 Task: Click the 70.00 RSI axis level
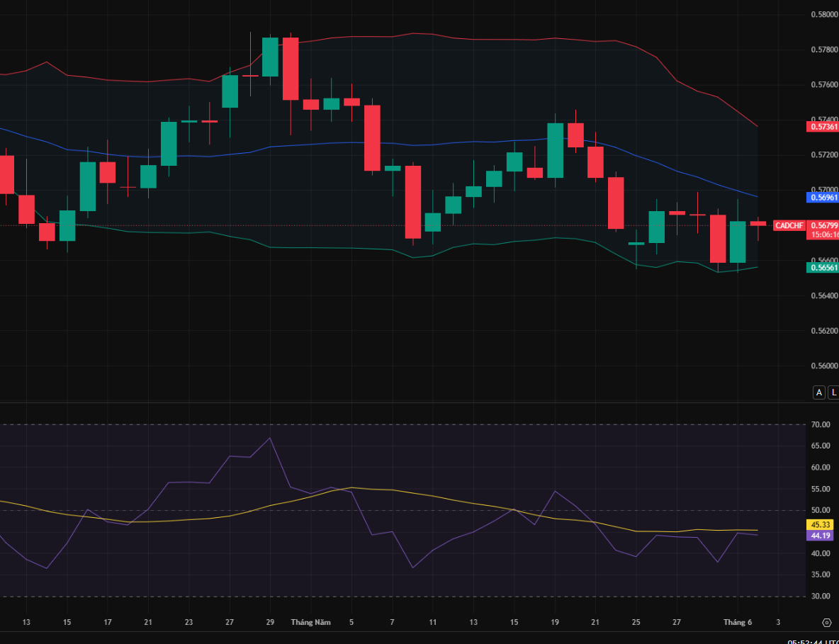pyautogui.click(x=821, y=424)
